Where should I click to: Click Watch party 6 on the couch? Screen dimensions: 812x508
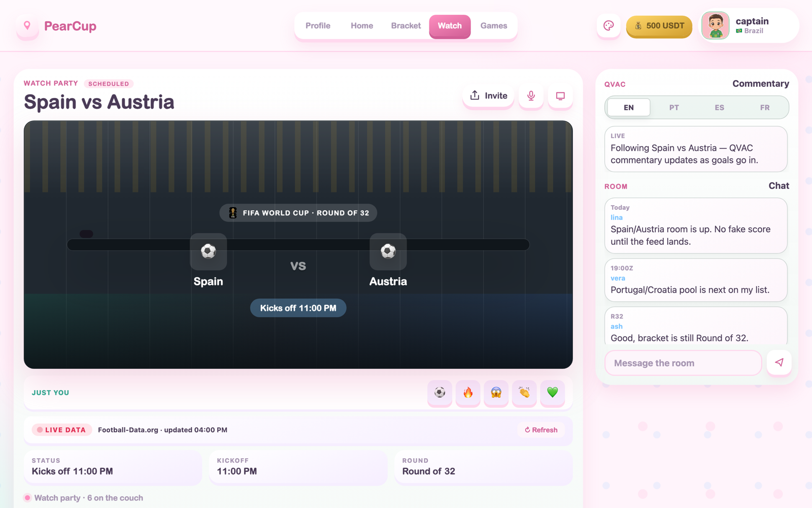(88, 498)
